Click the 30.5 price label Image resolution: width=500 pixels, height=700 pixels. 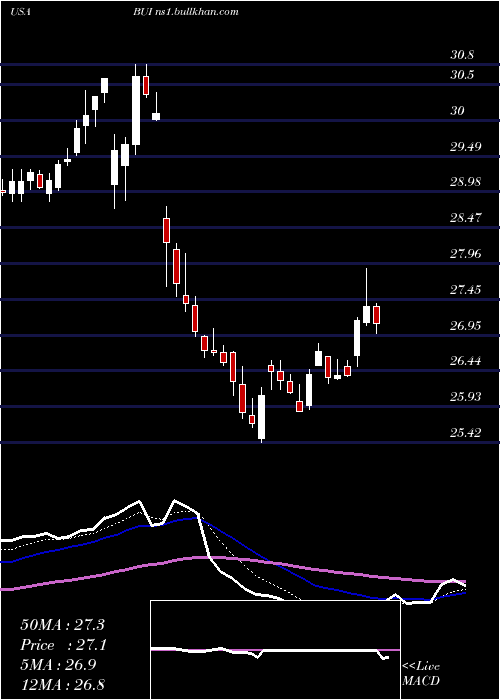[462, 75]
